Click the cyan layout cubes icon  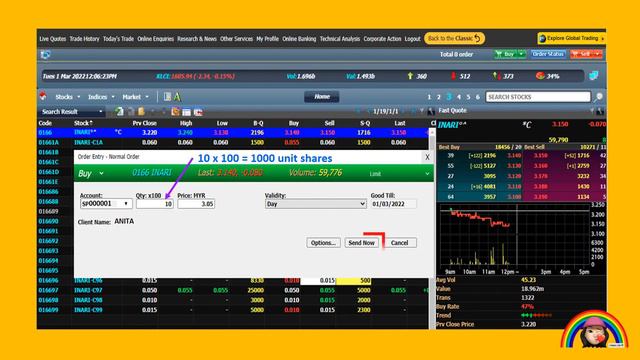[x=593, y=76]
